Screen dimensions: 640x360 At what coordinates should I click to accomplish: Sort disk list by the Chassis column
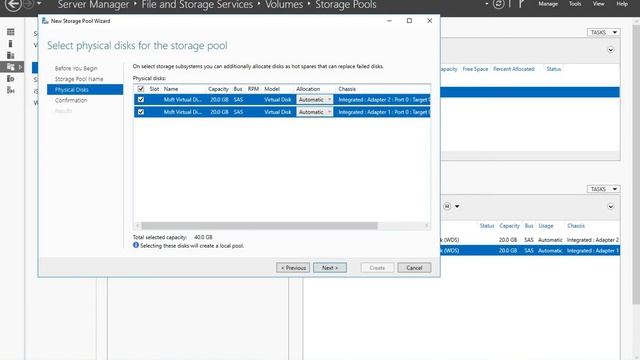(347, 89)
